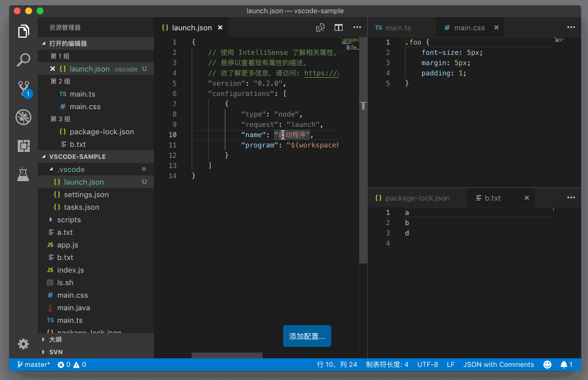The image size is (588, 380).
Task: Click the feedback smiley in status bar
Action: [547, 365]
